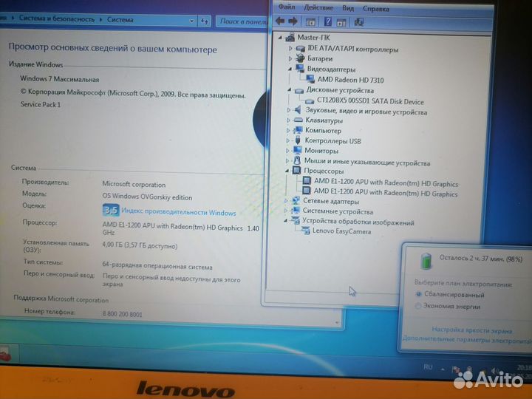Open Настройка яркости экрана link
532x399 pixels.
[471, 330]
